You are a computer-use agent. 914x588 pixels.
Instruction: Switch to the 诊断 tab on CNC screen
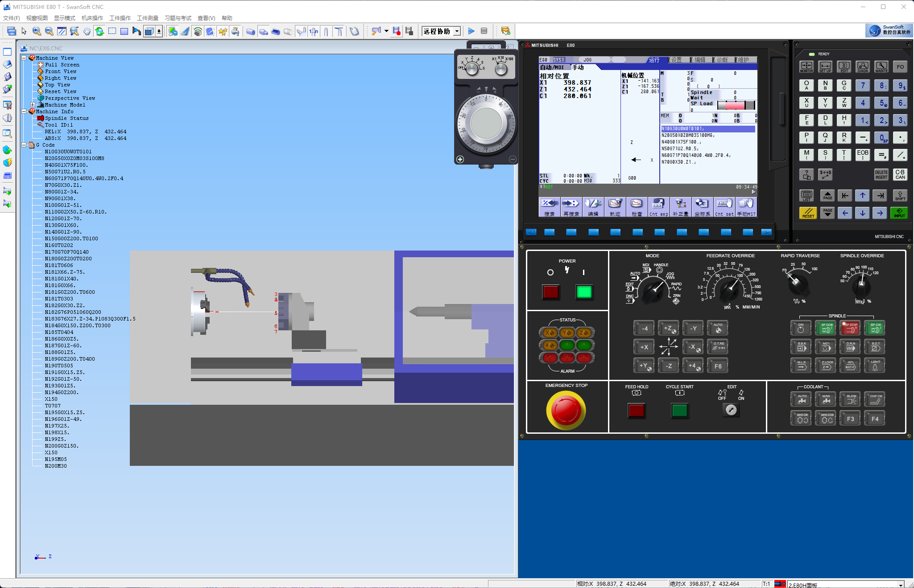point(722,60)
